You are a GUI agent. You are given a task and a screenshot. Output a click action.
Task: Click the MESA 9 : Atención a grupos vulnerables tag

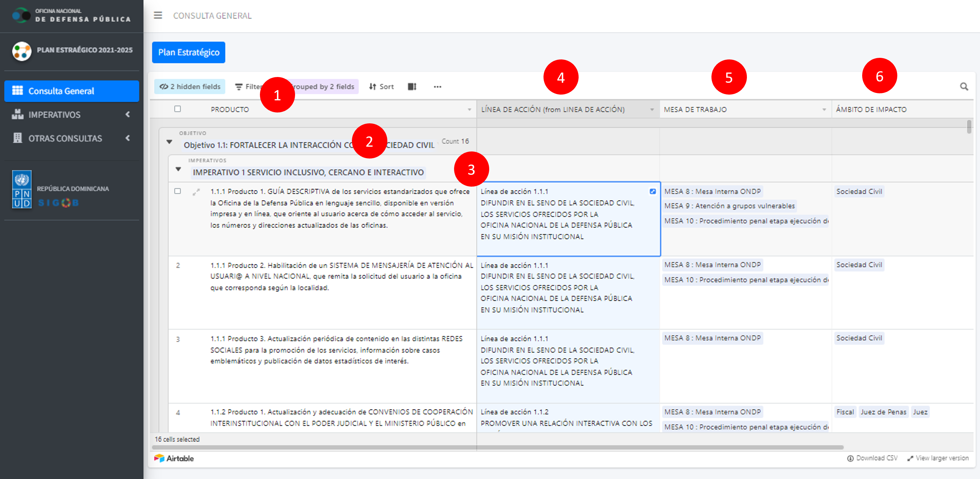729,206
